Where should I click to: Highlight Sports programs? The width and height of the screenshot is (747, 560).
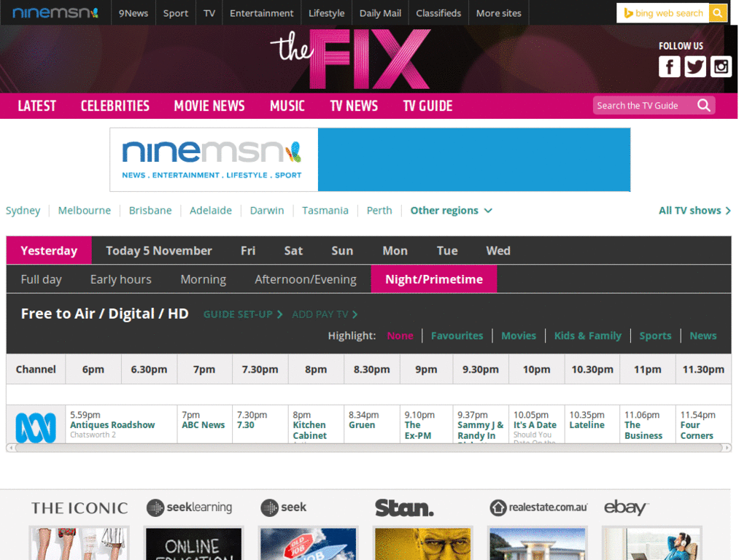click(655, 335)
